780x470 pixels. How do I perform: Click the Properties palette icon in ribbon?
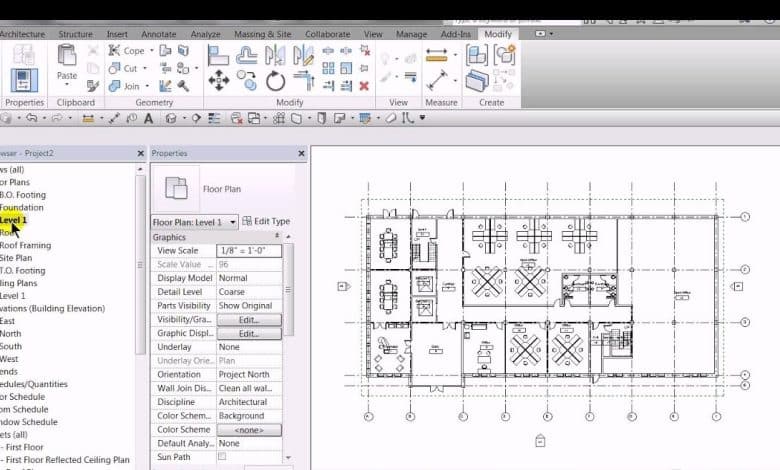(x=24, y=81)
